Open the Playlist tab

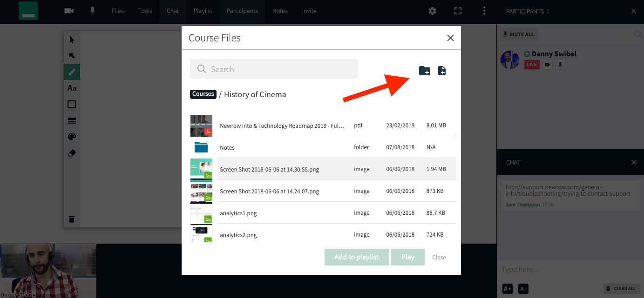(x=203, y=11)
